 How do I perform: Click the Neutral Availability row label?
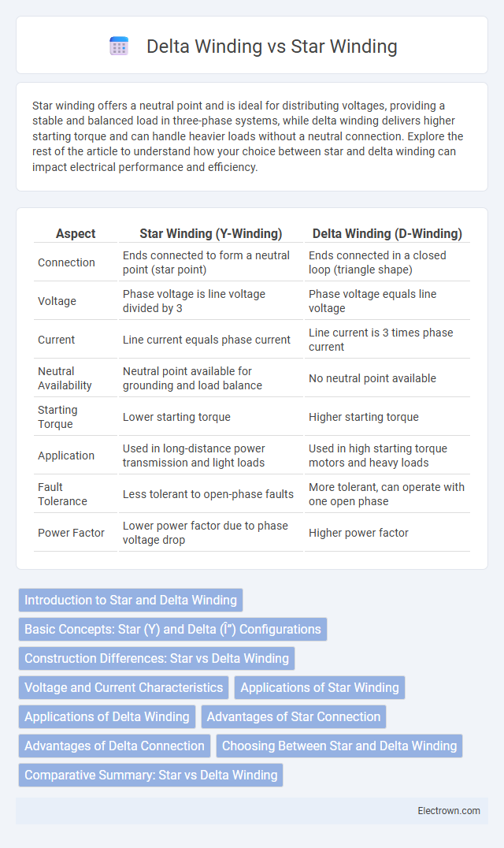click(65, 378)
